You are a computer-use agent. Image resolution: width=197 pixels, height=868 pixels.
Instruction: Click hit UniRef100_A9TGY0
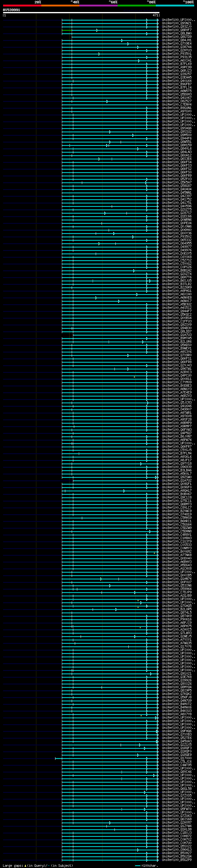tap(177, 111)
